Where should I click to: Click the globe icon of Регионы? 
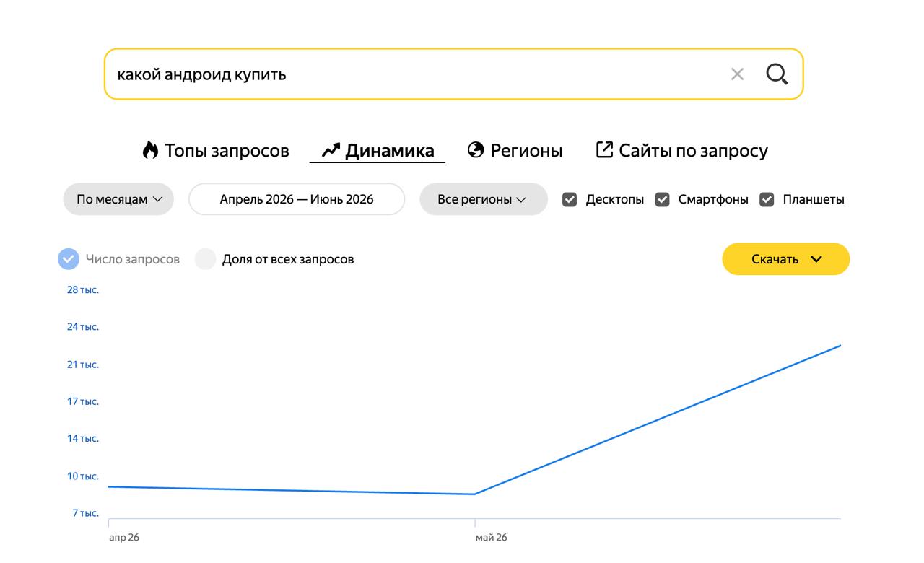476,149
